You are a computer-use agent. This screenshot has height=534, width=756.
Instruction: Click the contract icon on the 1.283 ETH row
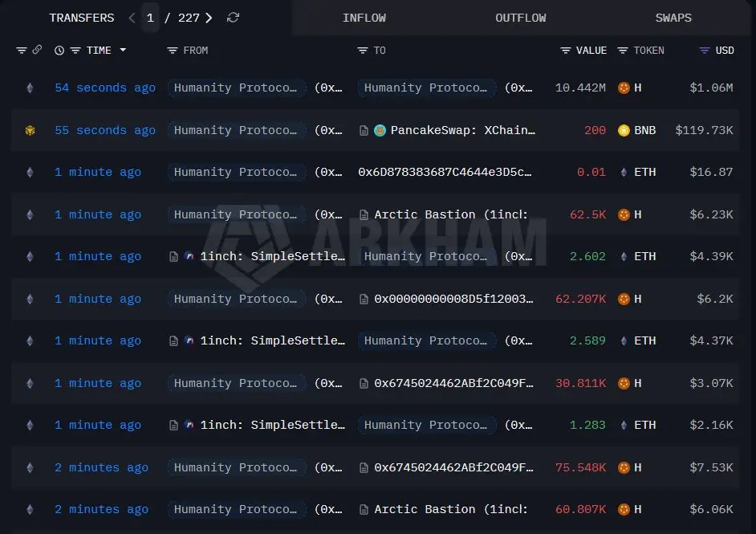[x=173, y=425]
